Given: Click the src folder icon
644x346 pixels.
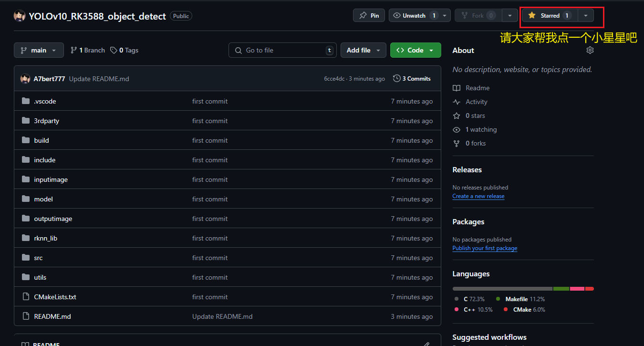Looking at the screenshot, I should pyautogui.click(x=26, y=258).
